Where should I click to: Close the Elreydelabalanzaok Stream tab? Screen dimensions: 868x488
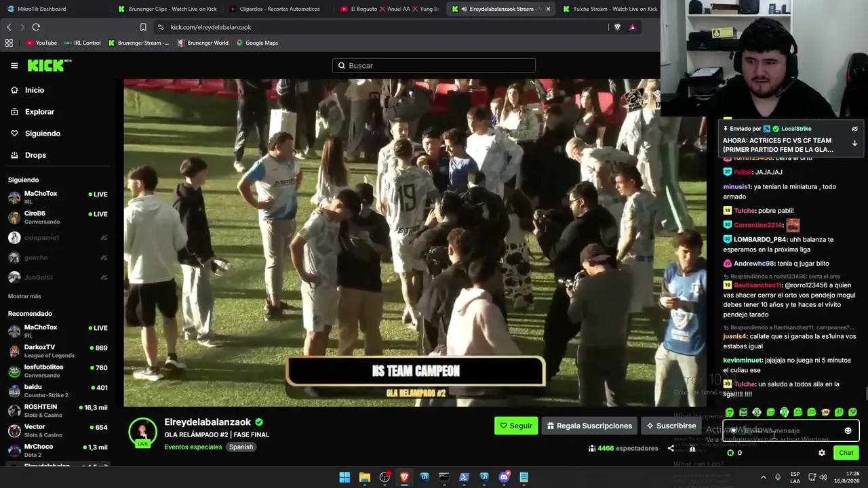click(548, 9)
